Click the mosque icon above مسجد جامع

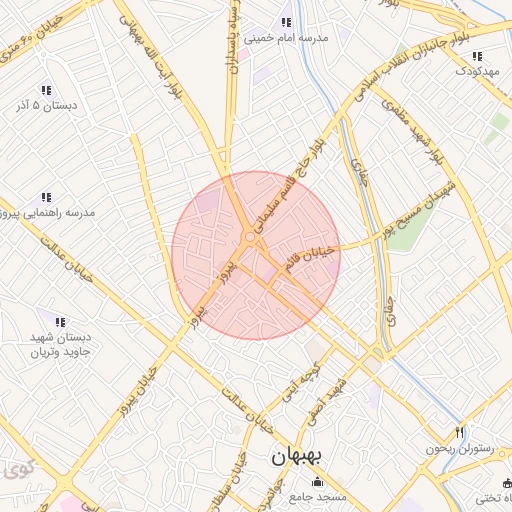(x=317, y=482)
